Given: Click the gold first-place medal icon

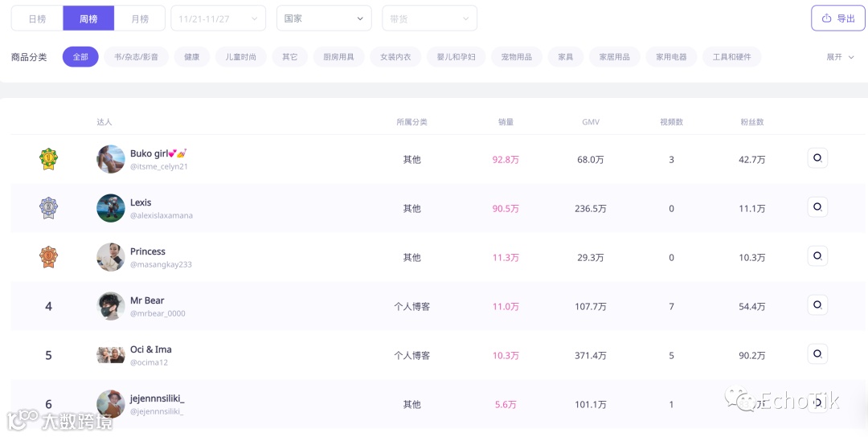Looking at the screenshot, I should (x=49, y=159).
